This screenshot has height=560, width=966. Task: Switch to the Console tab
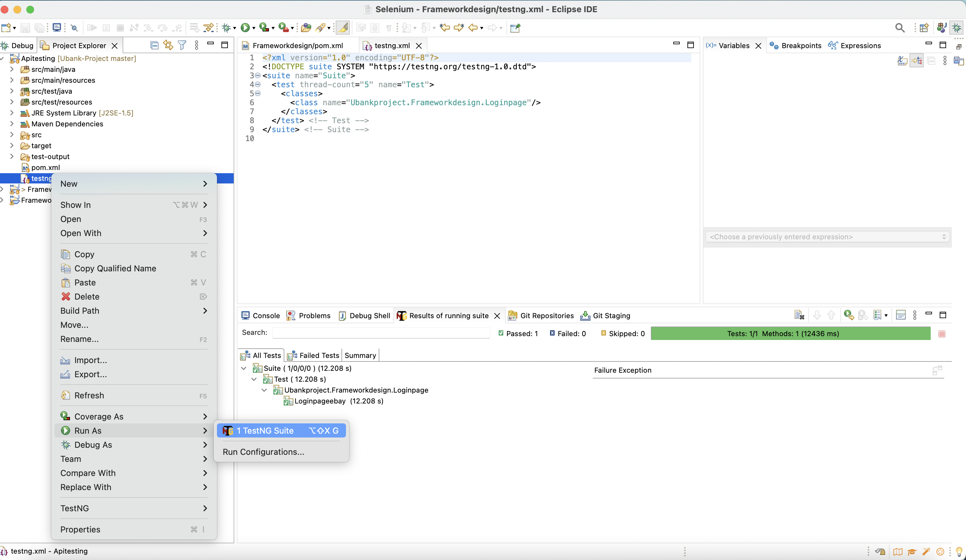[x=261, y=316]
